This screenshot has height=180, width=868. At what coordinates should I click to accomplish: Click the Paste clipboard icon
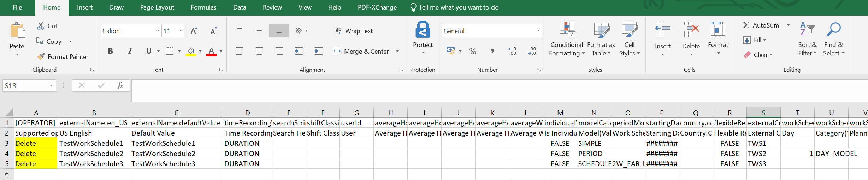(17, 31)
